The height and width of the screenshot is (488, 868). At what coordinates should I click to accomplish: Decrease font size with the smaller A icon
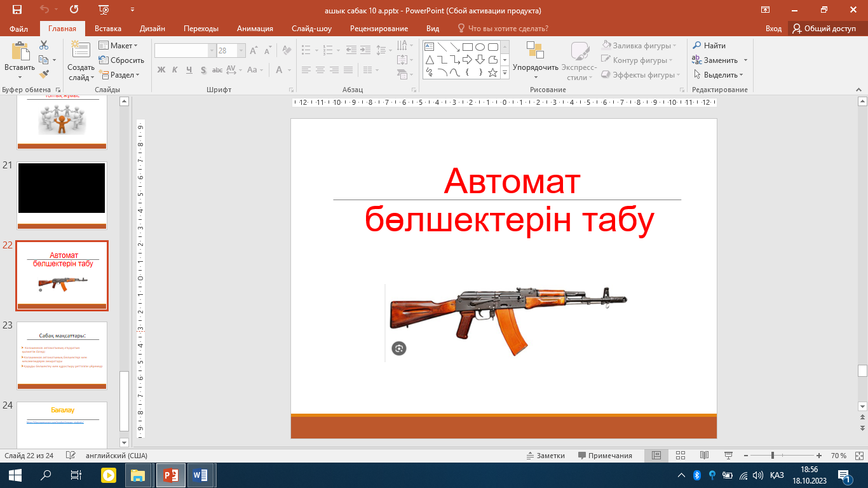point(268,51)
